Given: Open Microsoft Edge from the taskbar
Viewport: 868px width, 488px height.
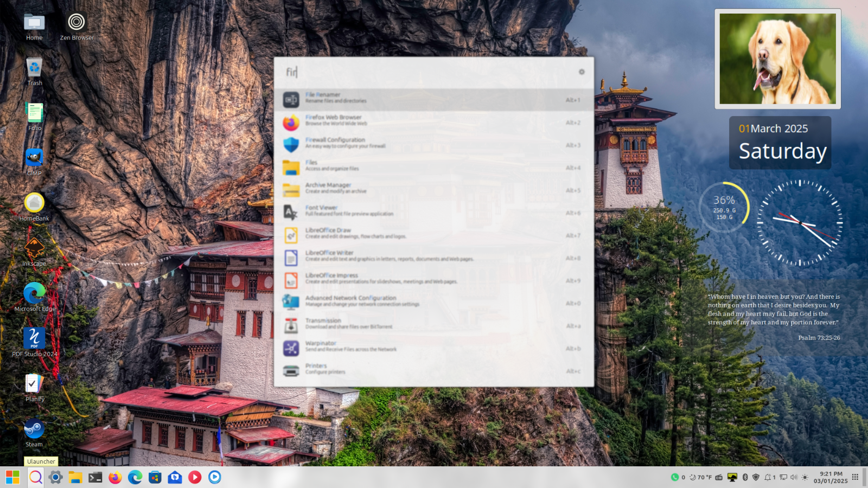Looking at the screenshot, I should pos(135,477).
